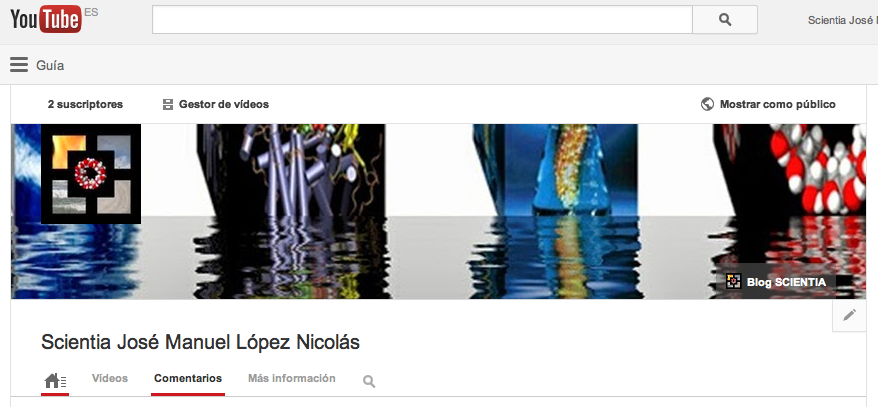The height and width of the screenshot is (407, 878).
Task: Open the Más información tab
Action: (x=292, y=379)
